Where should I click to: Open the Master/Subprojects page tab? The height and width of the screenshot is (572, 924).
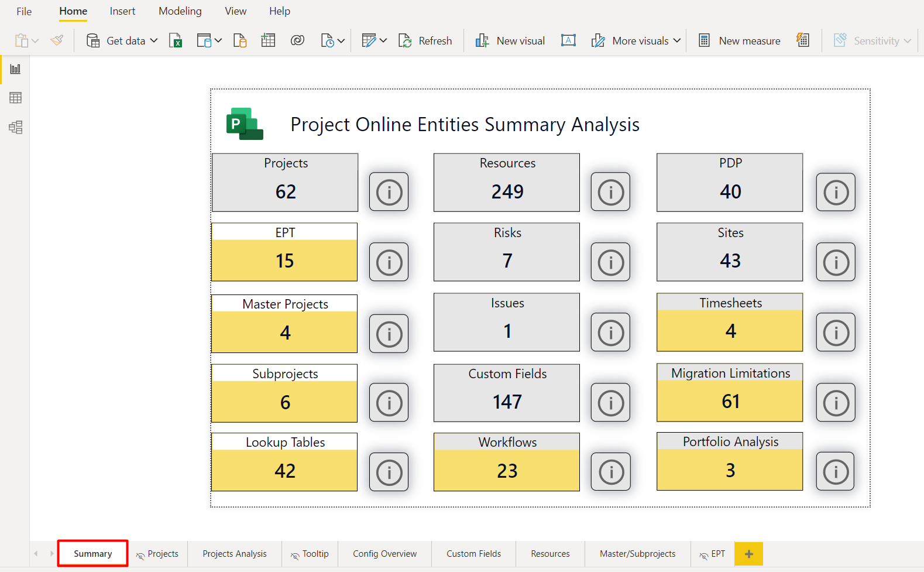[638, 554]
